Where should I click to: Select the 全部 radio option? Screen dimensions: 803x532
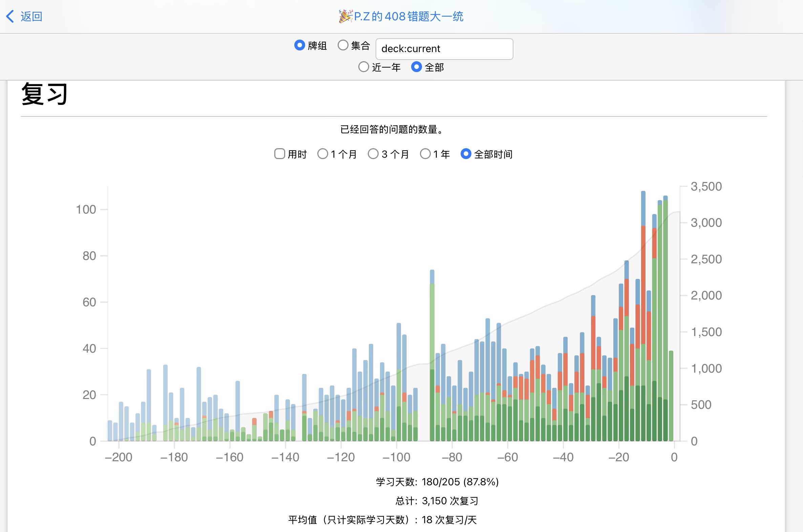pos(416,67)
